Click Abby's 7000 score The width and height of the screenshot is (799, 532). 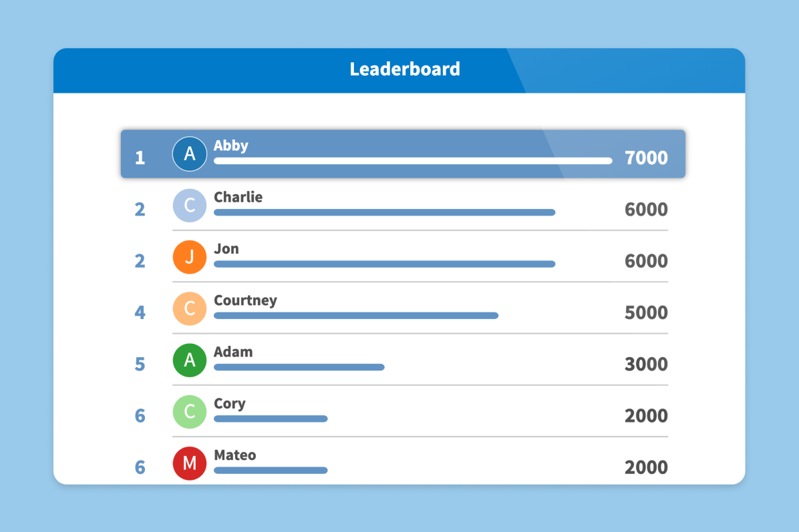646,158
